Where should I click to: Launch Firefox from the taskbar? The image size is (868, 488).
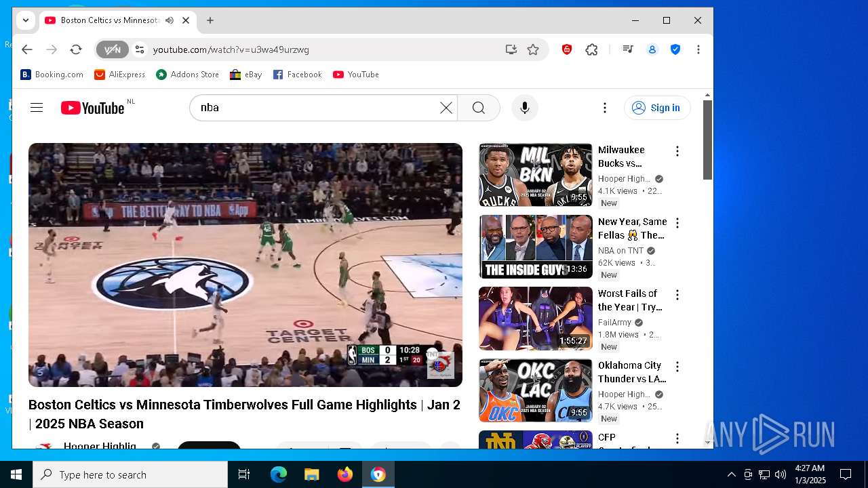click(345, 474)
